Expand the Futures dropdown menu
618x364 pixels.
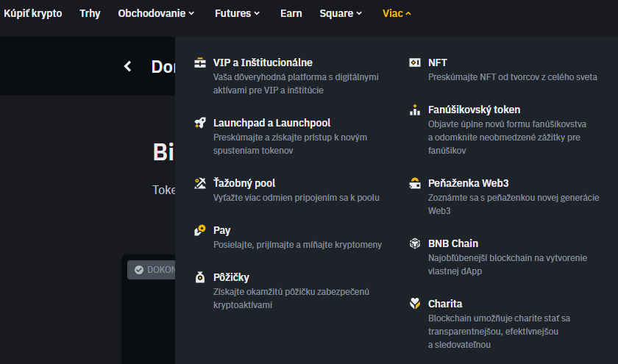coord(237,13)
